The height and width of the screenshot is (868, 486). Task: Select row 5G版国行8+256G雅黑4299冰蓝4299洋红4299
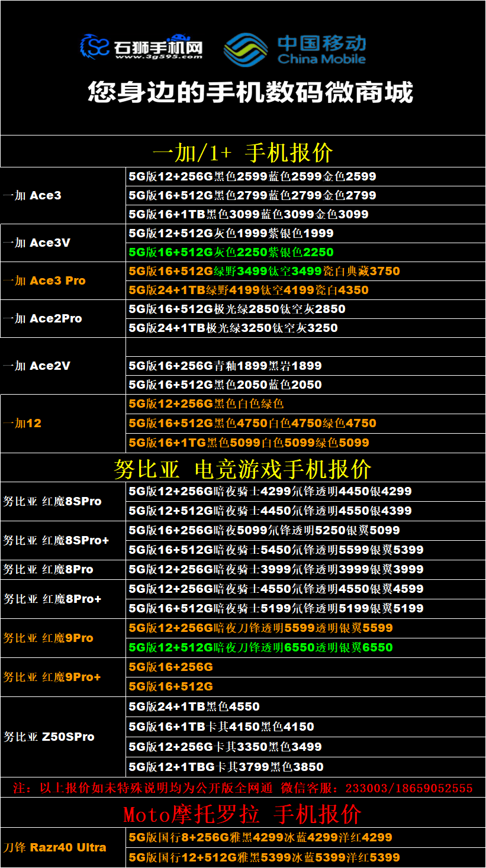pos(305,837)
